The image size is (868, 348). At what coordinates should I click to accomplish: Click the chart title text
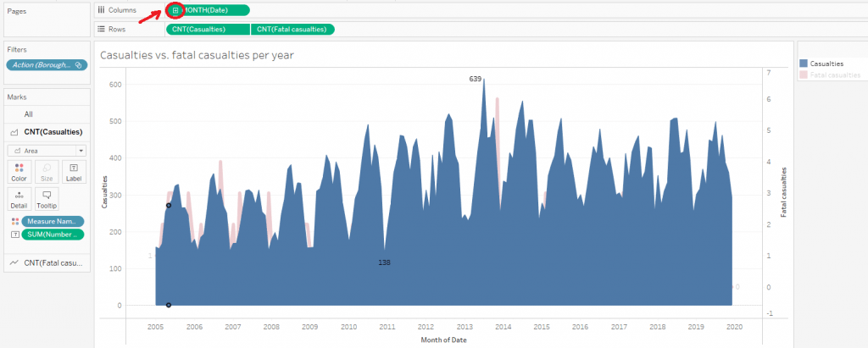click(197, 55)
